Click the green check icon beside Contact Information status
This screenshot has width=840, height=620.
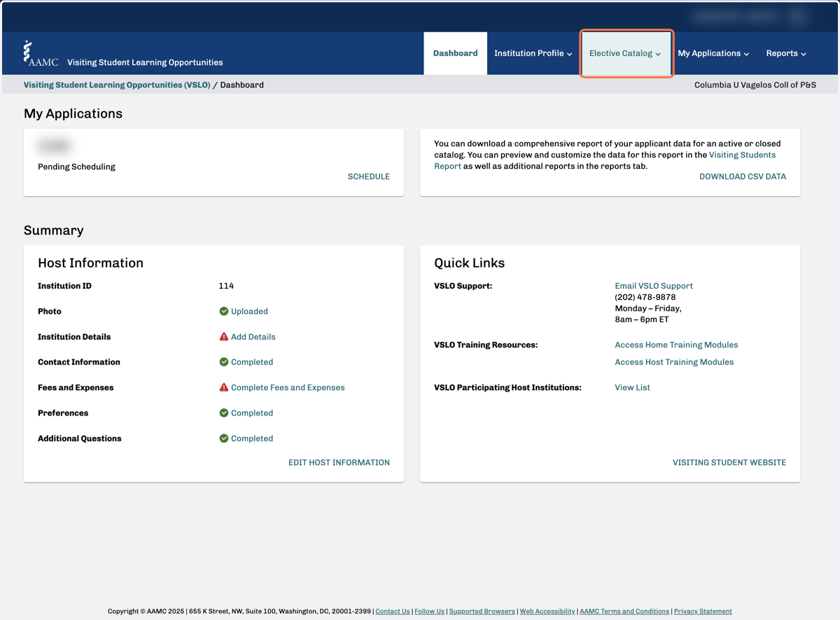tap(224, 362)
